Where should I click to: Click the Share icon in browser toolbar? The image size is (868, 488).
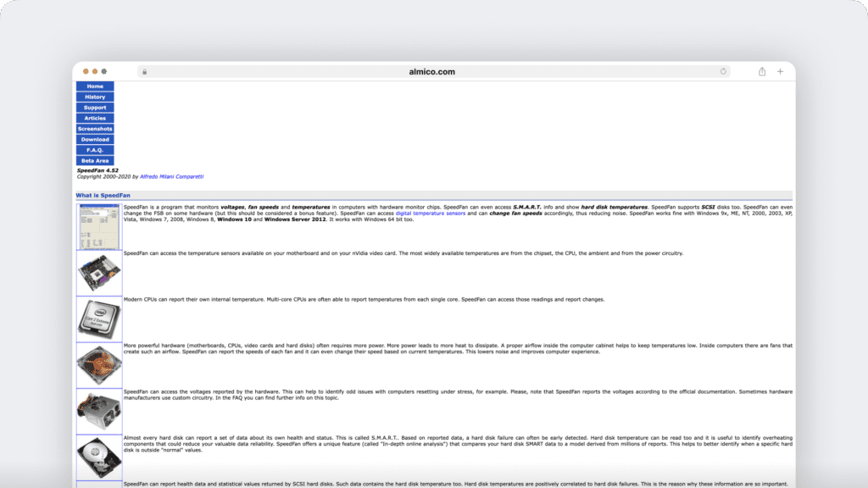pyautogui.click(x=762, y=72)
